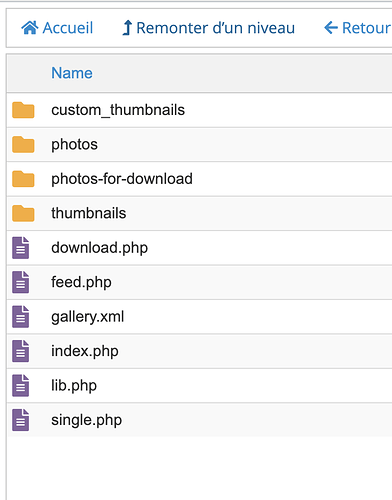Viewport: 392px width, 500px height.
Task: Click the gallery.xml file icon
Action: [21, 316]
